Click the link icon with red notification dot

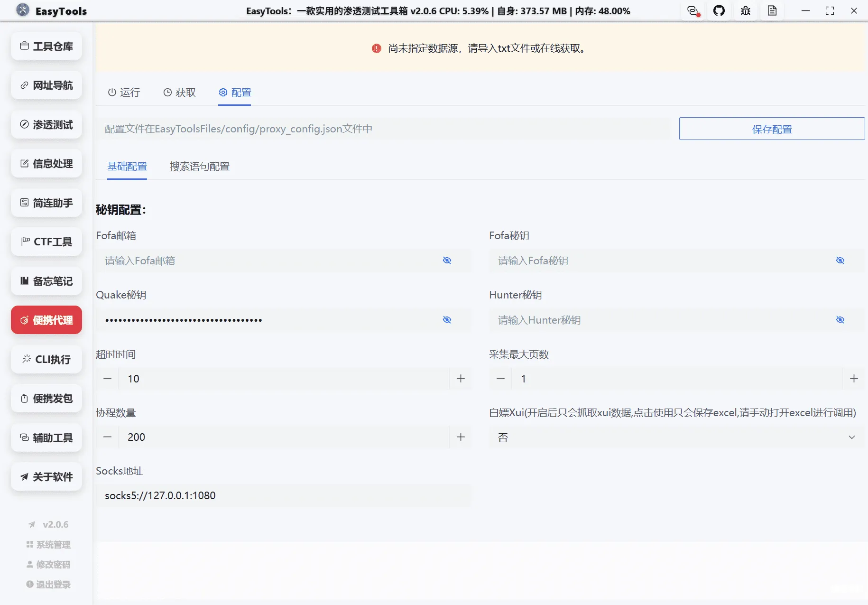pos(693,10)
